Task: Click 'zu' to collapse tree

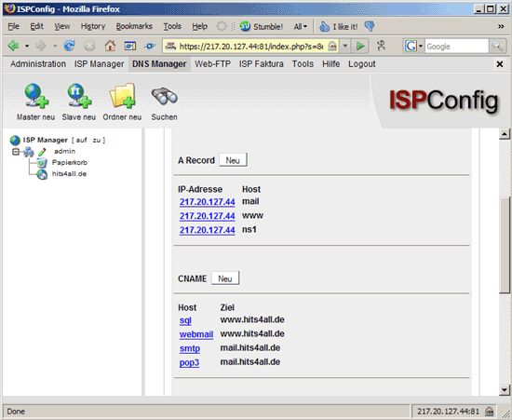Action: pyautogui.click(x=97, y=140)
